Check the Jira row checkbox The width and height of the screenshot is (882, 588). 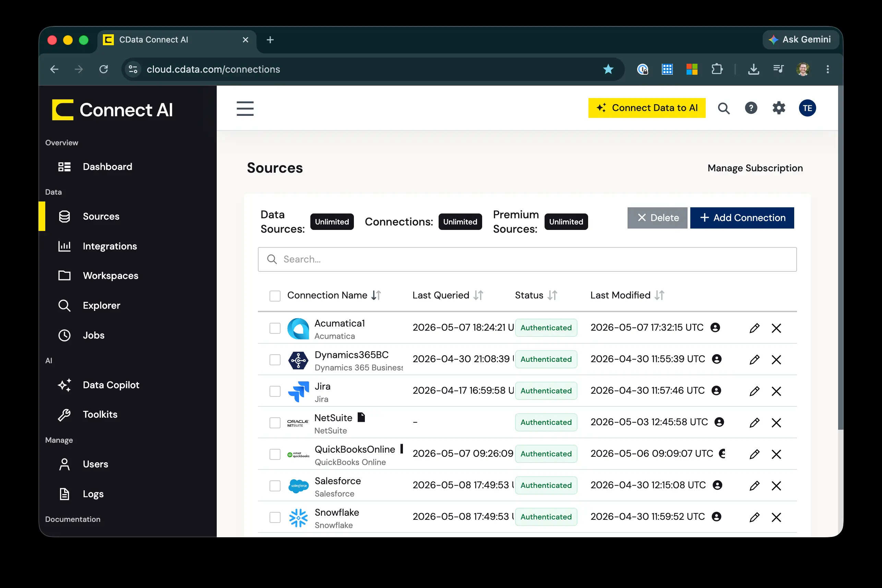[x=275, y=391]
